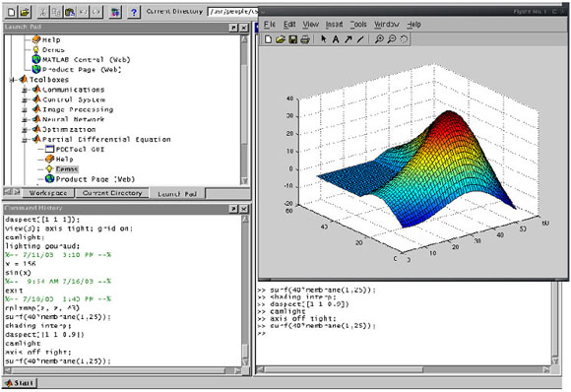The height and width of the screenshot is (392, 571).
Task: Expand the Image Processing toolbox node
Action: [x=25, y=109]
